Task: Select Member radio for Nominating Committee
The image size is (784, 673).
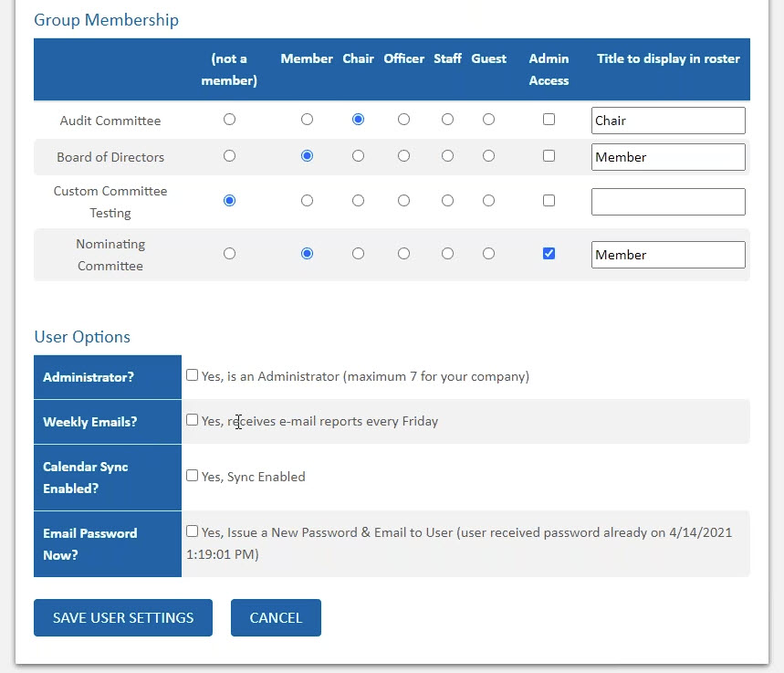Action: 307,254
